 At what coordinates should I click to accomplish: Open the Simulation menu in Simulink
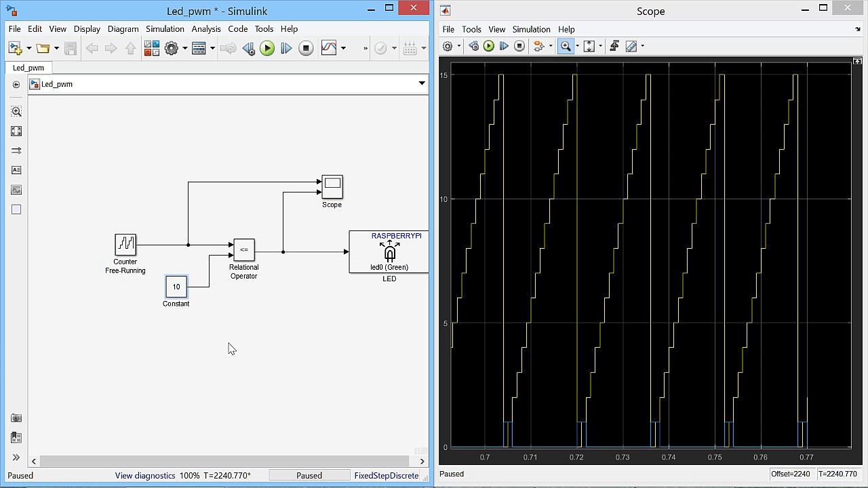point(165,29)
